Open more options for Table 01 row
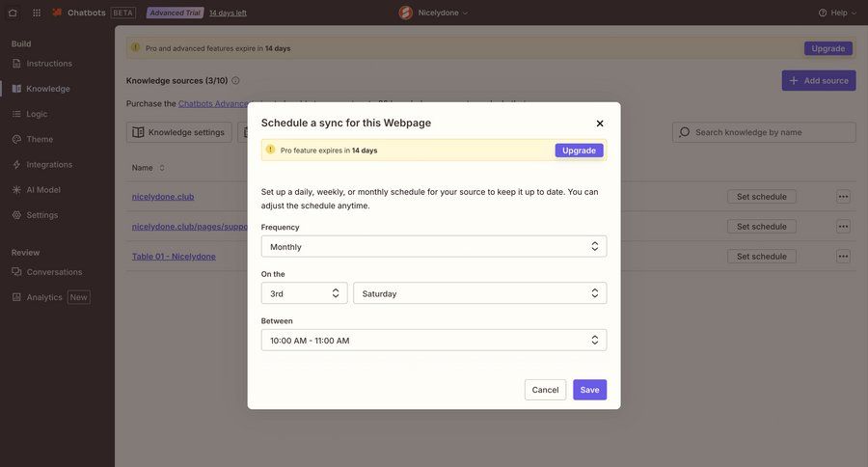Screen dimensions: 868x467 [843, 257]
